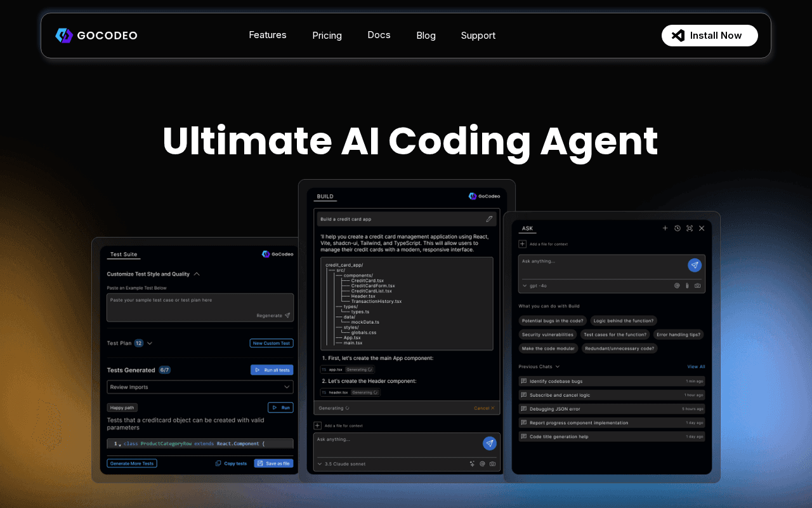Select 'Make the code modular' chip
812x508 pixels.
[548, 349]
